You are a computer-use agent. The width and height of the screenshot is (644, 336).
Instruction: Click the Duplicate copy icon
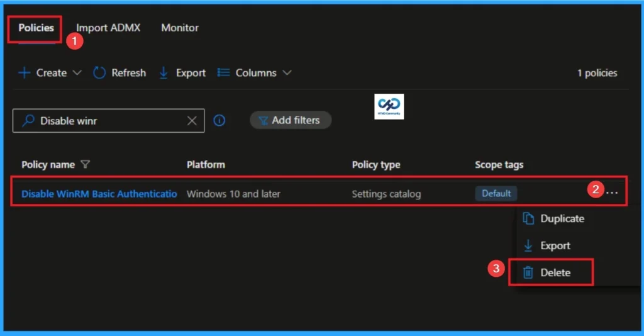[x=528, y=218]
